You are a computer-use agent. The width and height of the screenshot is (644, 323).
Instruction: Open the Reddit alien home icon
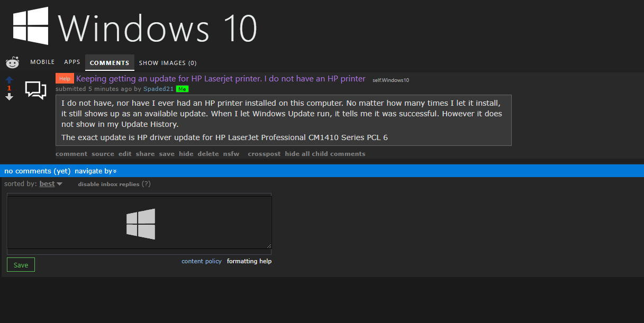pos(12,62)
